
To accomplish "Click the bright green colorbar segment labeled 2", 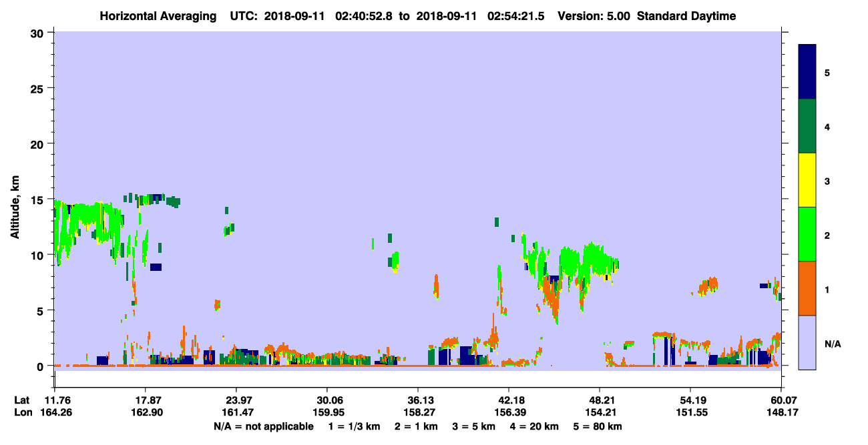I will tap(807, 234).
